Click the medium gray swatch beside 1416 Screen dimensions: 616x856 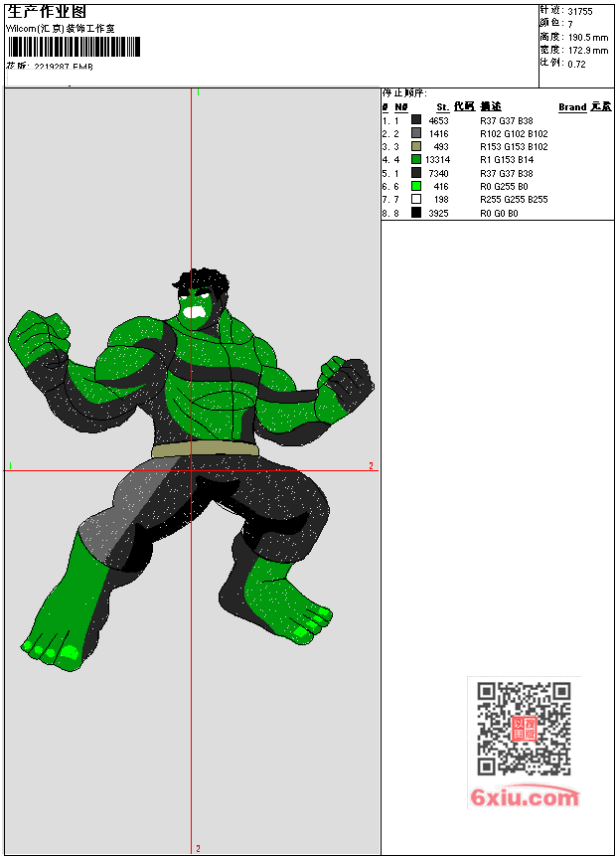tap(416, 132)
